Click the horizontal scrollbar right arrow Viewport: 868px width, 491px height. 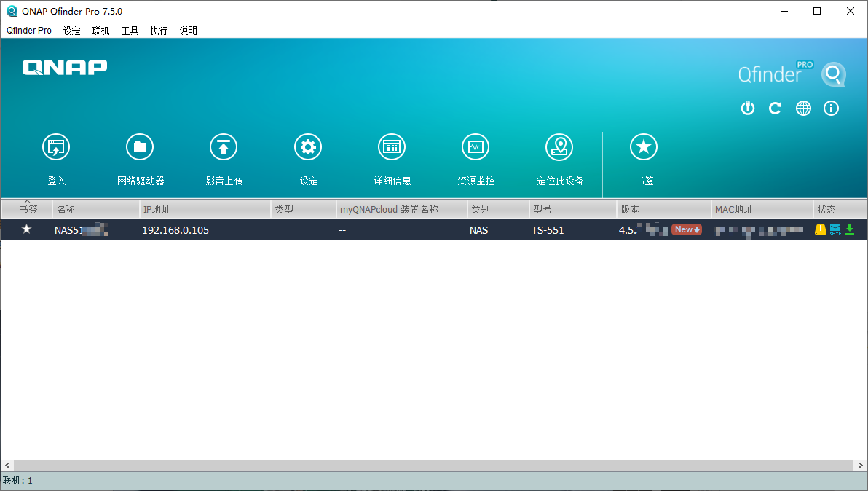[x=861, y=465]
